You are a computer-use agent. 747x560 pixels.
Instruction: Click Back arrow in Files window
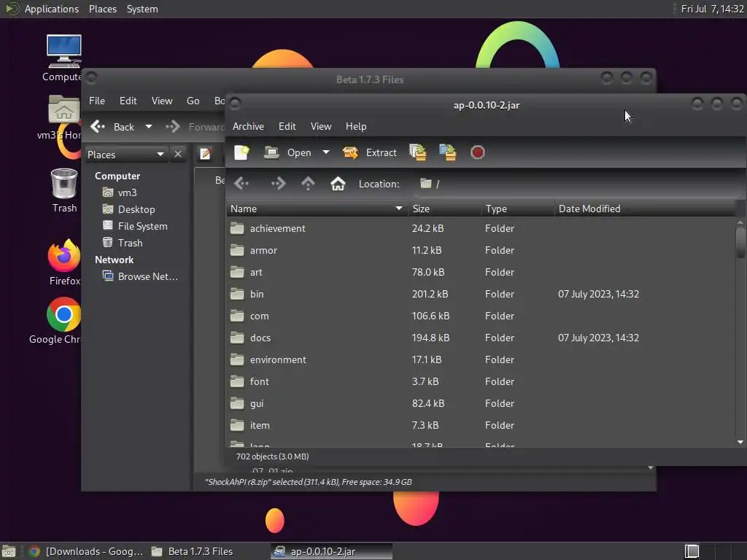(x=98, y=127)
